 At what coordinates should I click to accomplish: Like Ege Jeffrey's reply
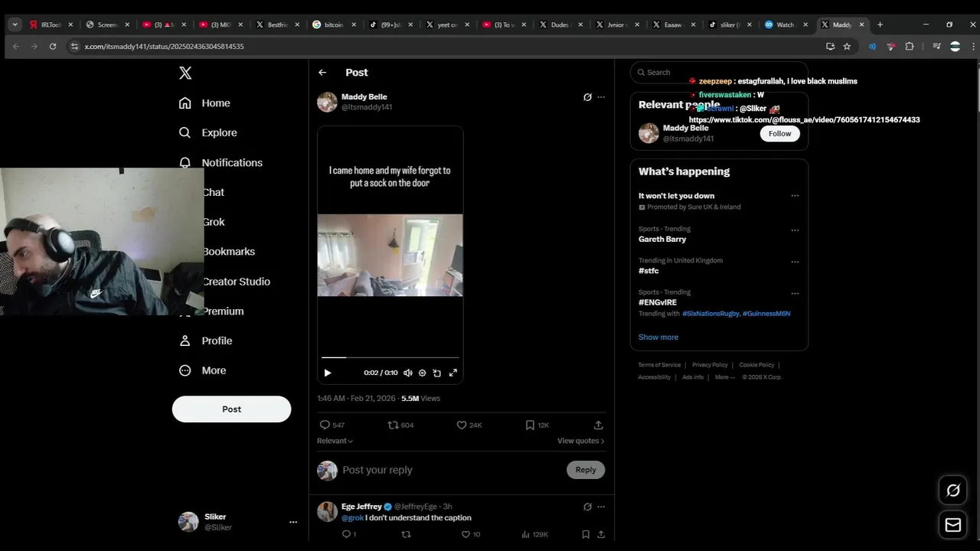click(465, 534)
